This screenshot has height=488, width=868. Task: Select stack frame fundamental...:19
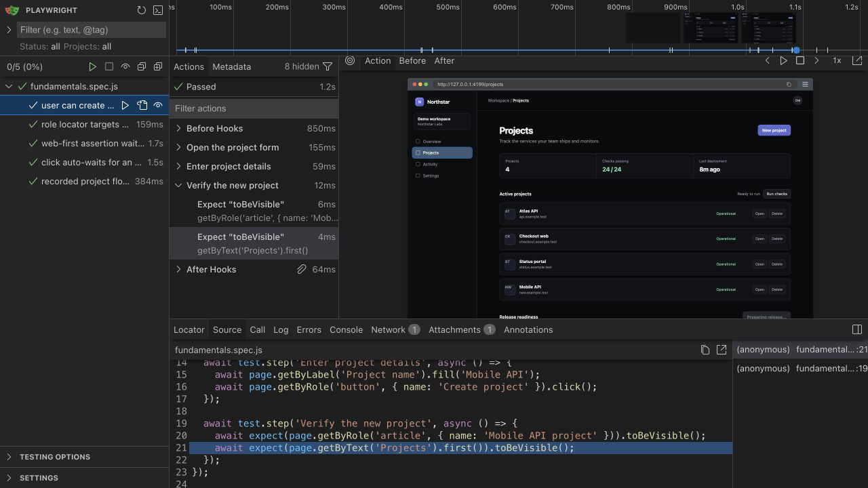tap(800, 369)
